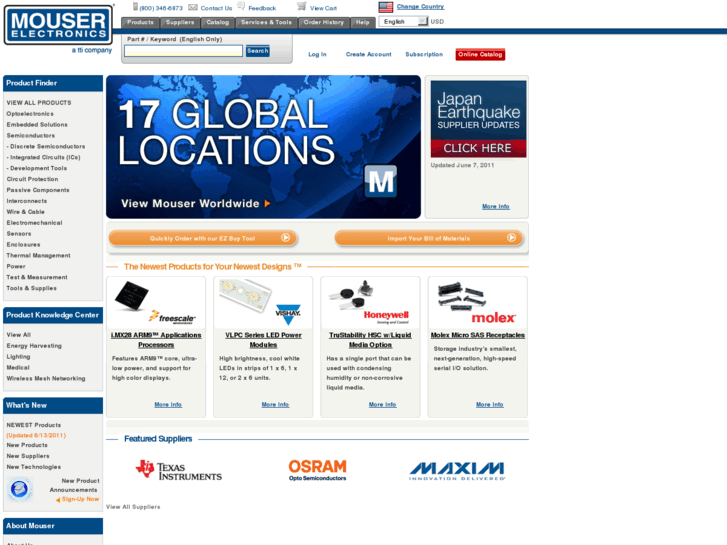Open the OSRAM Opto Semiconductors logo
The width and height of the screenshot is (727, 545).
click(x=318, y=470)
